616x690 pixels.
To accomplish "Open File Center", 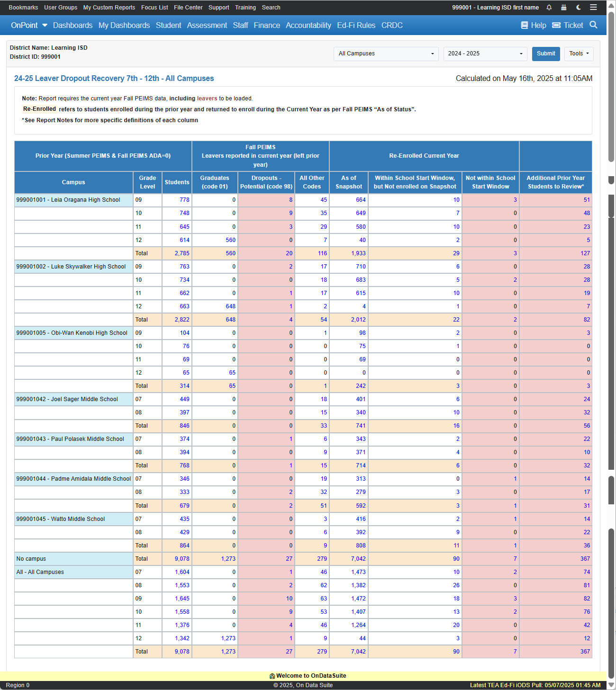I will tap(188, 8).
